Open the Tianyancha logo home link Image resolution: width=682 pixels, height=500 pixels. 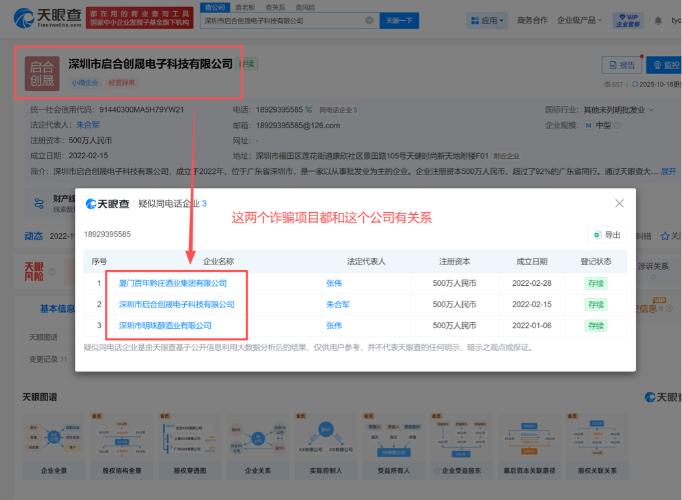click(x=47, y=18)
